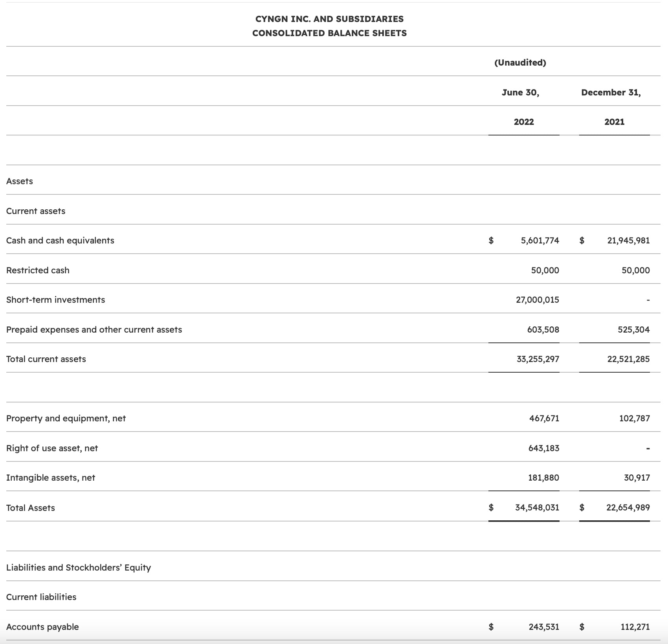
Task: Click the '2021' year header
Action: (x=615, y=122)
